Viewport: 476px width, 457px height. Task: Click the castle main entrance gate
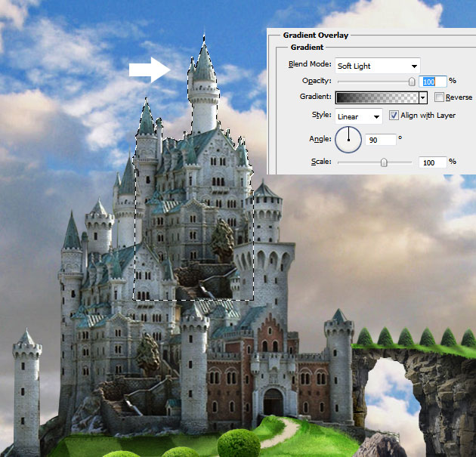point(273,402)
